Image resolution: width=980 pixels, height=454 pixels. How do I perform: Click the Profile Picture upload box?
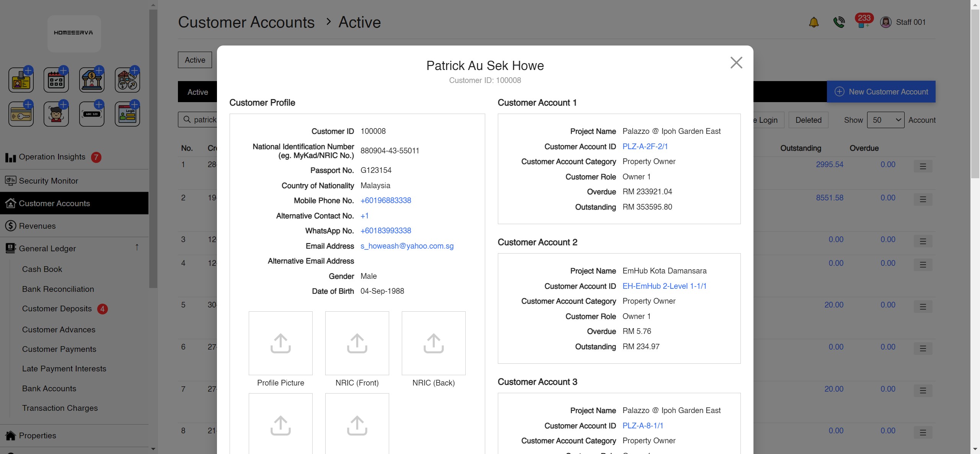[280, 343]
